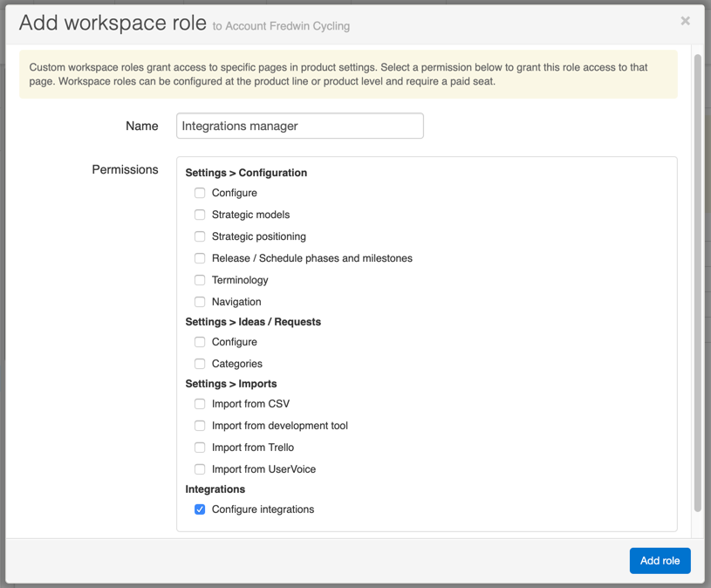Check the Import from Trello option

200,448
